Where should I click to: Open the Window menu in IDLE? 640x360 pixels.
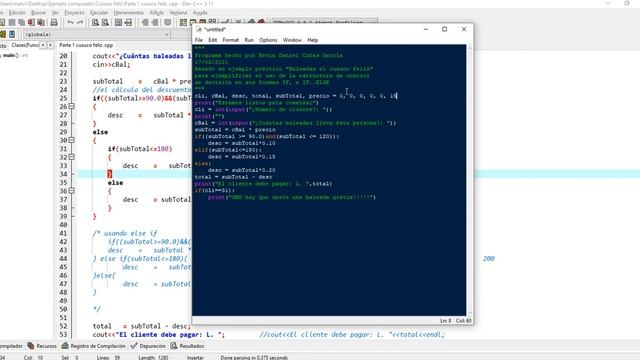[292, 40]
